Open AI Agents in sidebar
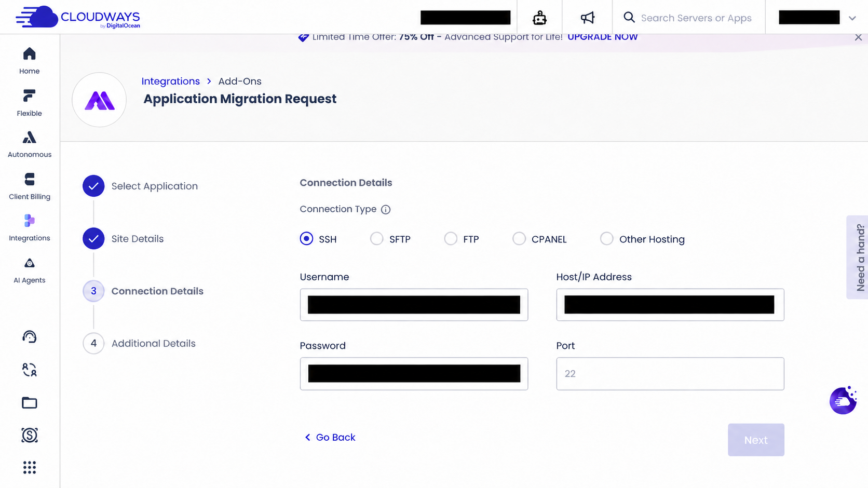 point(30,270)
